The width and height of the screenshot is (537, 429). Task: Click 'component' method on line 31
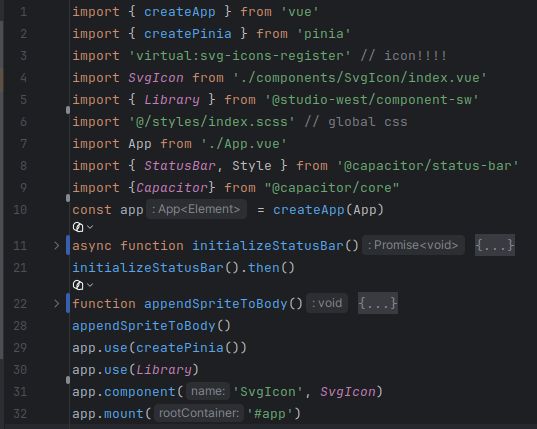coord(140,391)
